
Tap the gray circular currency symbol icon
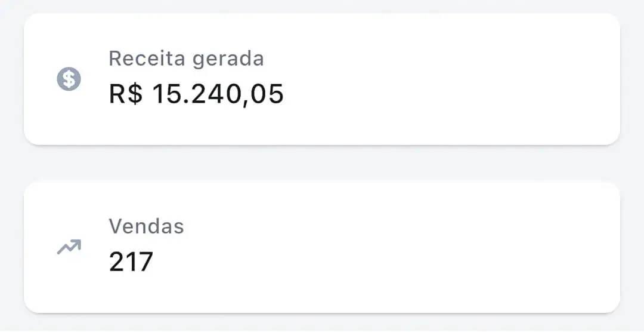69,79
